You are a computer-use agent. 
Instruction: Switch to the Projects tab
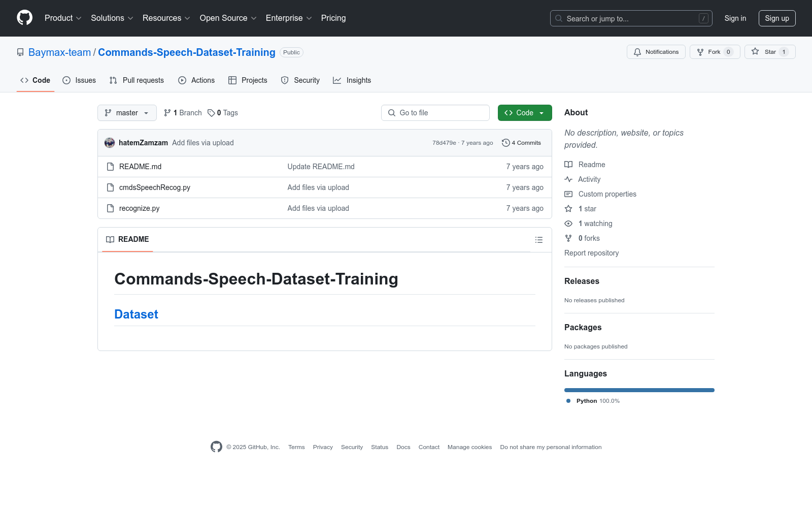pyautogui.click(x=248, y=80)
